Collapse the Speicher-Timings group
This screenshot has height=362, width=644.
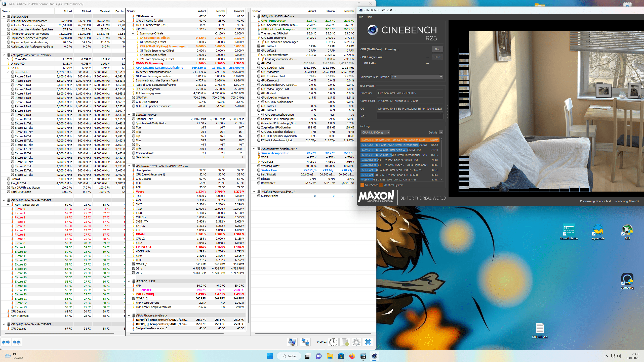pyautogui.click(x=129, y=115)
